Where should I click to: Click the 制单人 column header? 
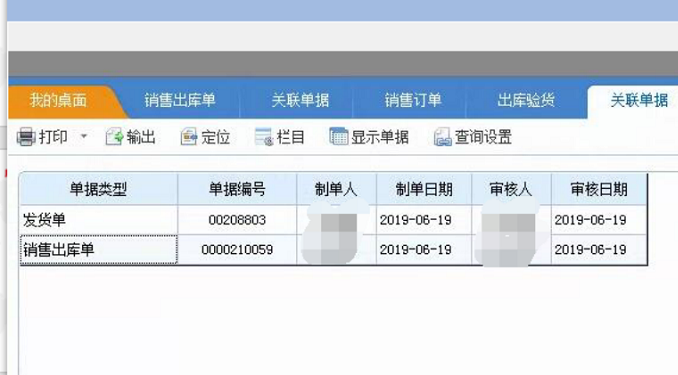(336, 189)
